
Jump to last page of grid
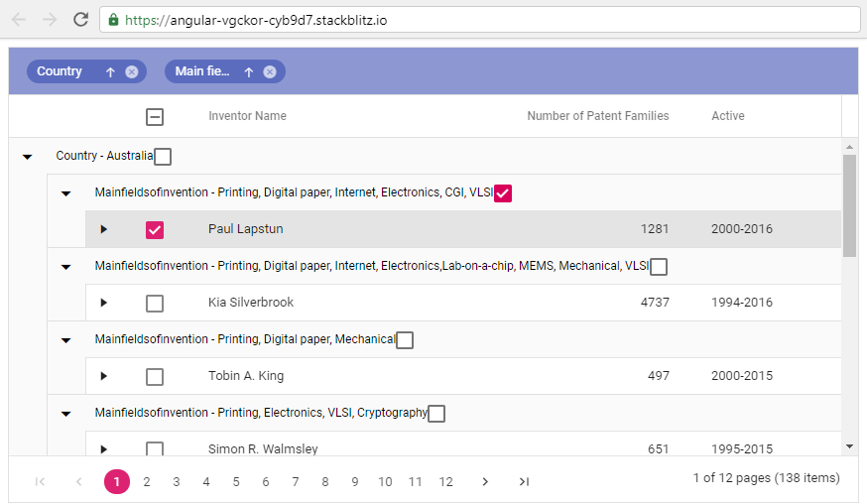tap(524, 482)
